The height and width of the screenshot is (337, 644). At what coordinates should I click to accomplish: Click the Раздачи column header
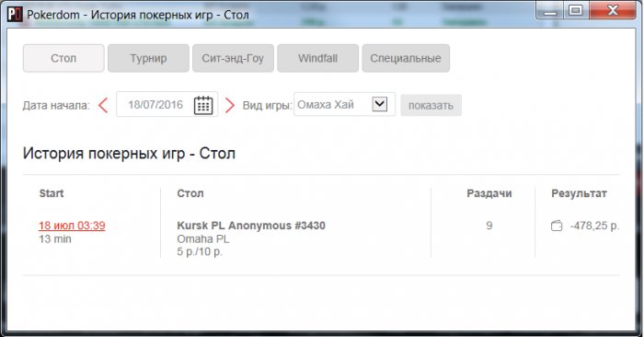coord(489,193)
